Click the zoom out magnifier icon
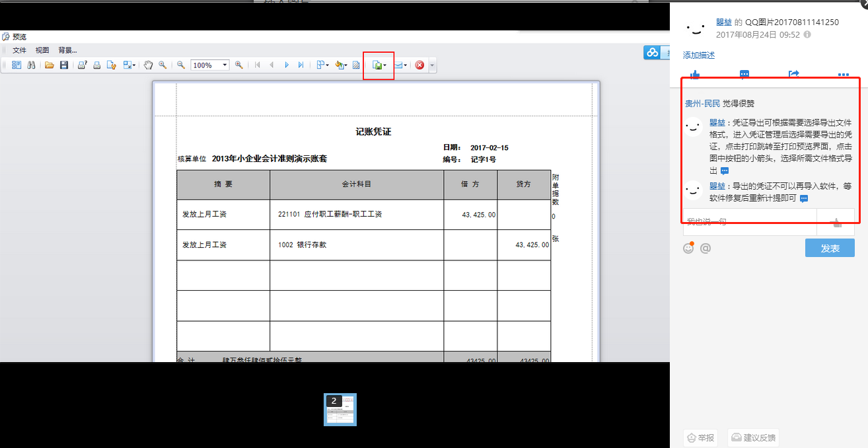 180,65
